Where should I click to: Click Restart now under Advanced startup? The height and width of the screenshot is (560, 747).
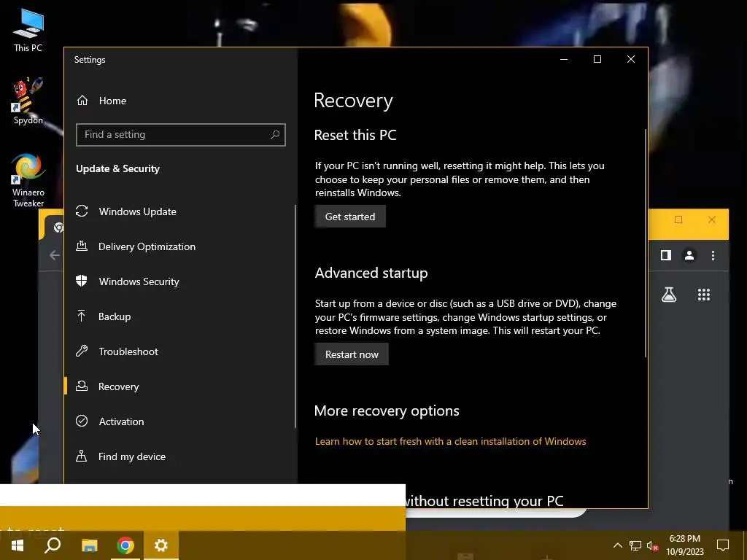[x=352, y=354]
